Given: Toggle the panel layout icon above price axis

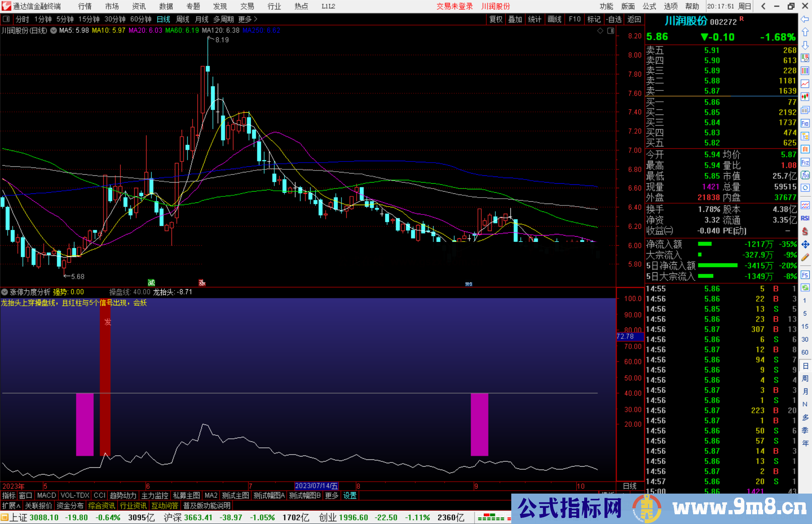Looking at the screenshot, I should 611,31.
